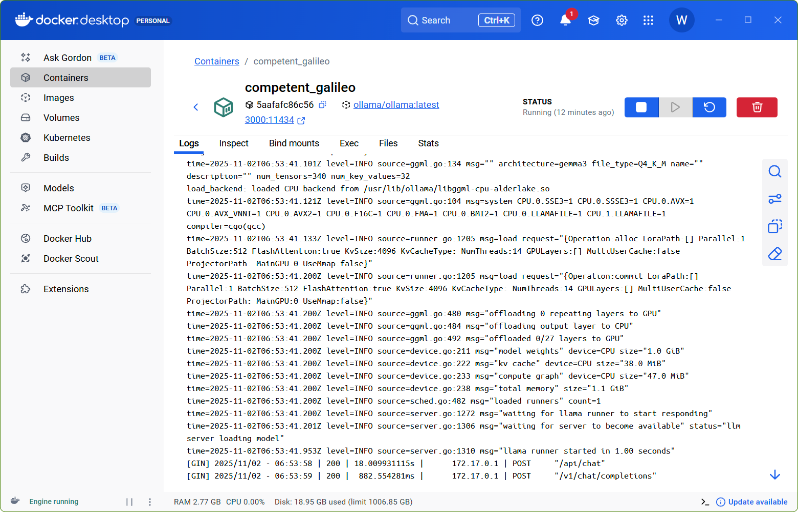Open Docker Desktop settings gear
The width and height of the screenshot is (798, 512).
pos(621,20)
